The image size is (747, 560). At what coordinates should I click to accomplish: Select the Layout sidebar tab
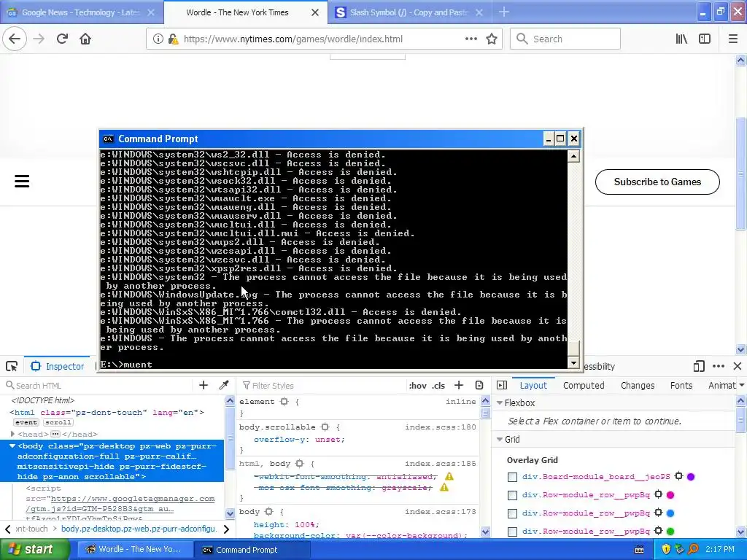(x=533, y=385)
